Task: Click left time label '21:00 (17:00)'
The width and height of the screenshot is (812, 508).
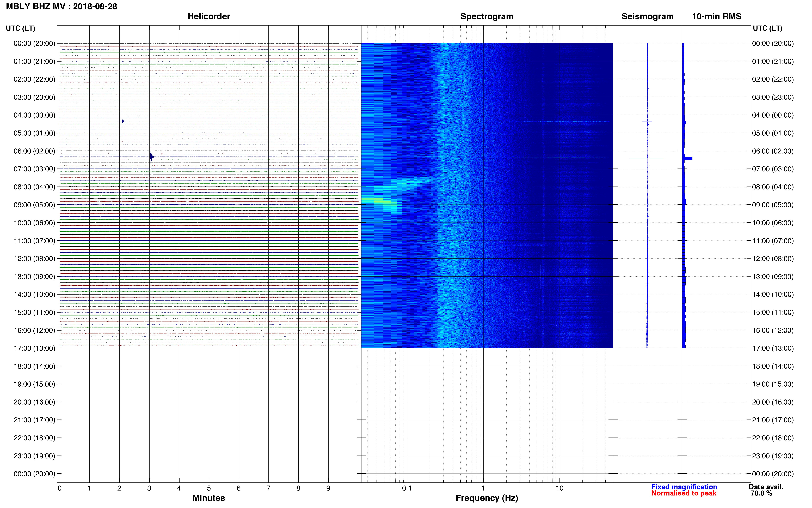Action: tap(34, 420)
